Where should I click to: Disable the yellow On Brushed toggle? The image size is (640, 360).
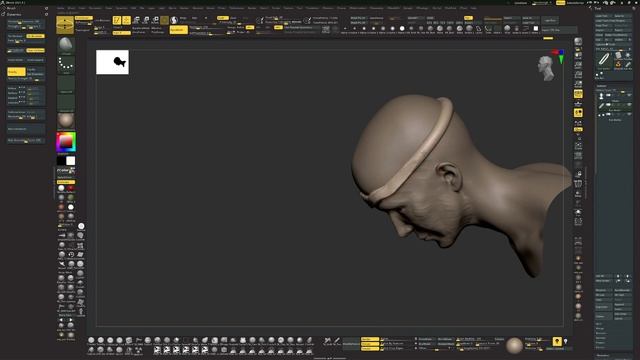pos(35,36)
